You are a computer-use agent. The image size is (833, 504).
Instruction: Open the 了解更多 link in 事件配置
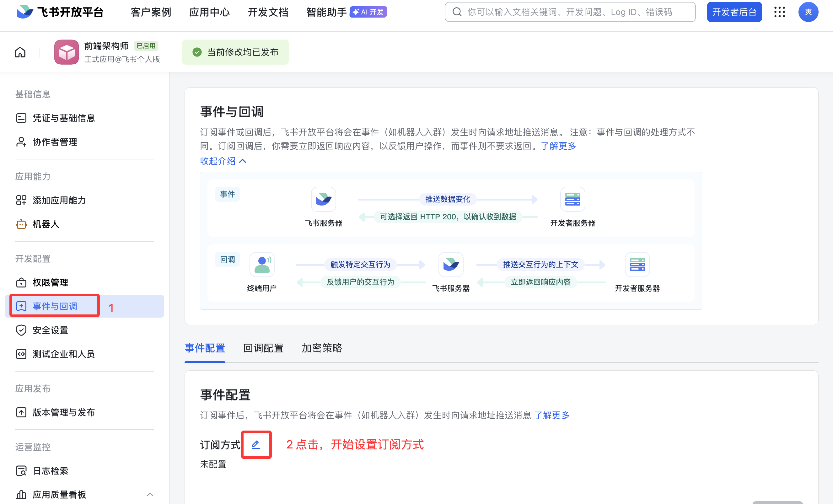coord(552,415)
